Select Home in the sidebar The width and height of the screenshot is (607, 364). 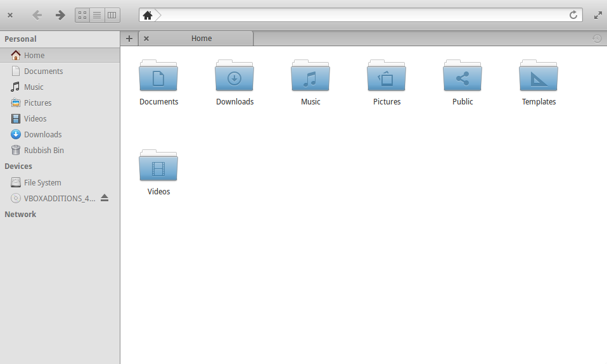point(60,55)
